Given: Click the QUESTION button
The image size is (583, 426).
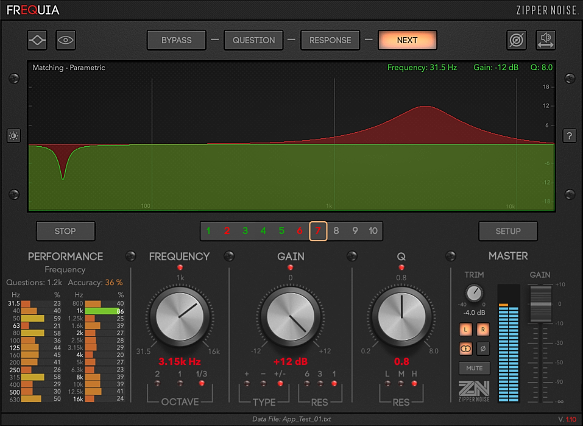Looking at the screenshot, I should (254, 40).
